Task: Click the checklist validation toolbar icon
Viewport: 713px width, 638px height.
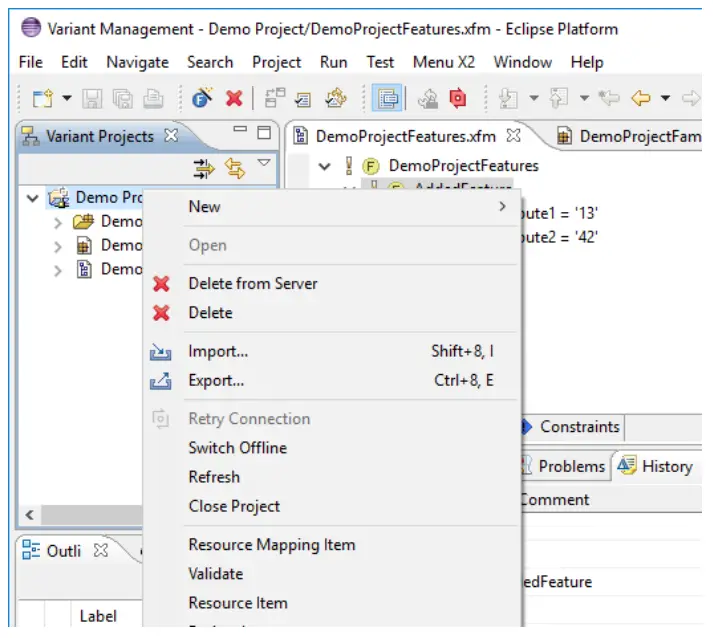Action: 303,99
